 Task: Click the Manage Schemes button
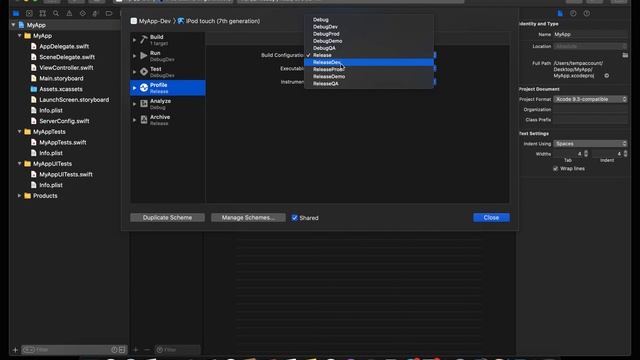tap(248, 218)
